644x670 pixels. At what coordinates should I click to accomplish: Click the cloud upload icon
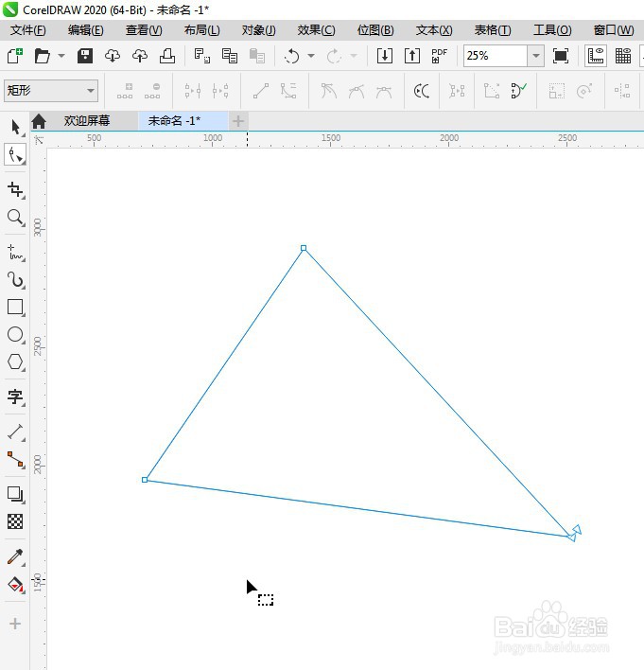[140, 56]
